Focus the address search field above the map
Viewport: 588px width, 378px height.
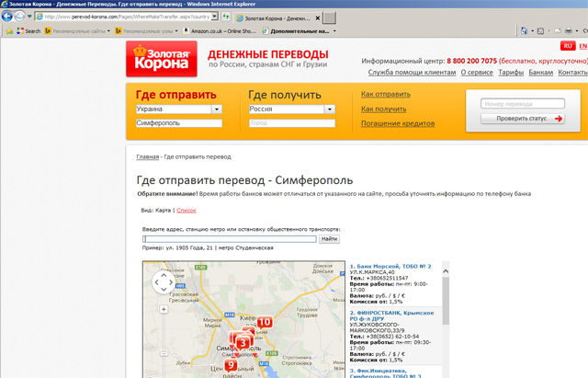[x=230, y=239]
